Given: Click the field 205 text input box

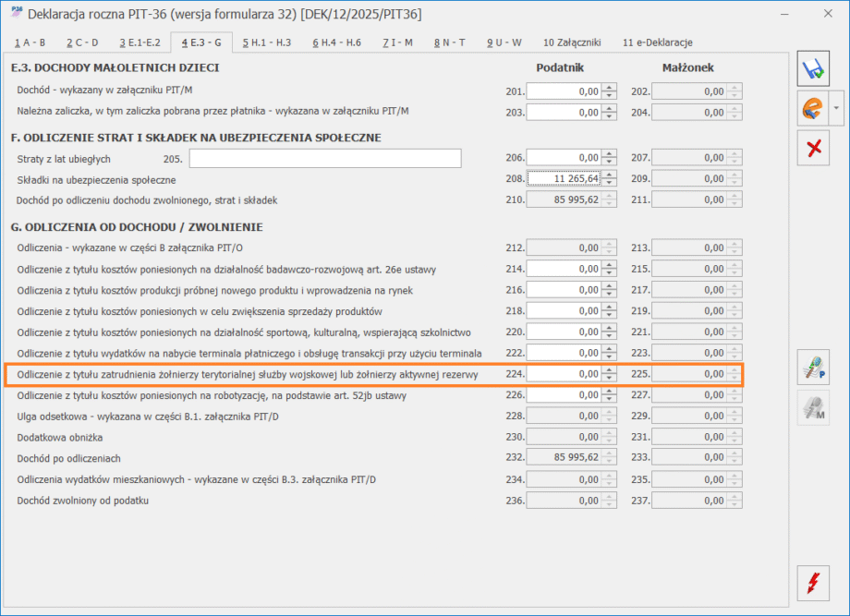Looking at the screenshot, I should pos(324,159).
